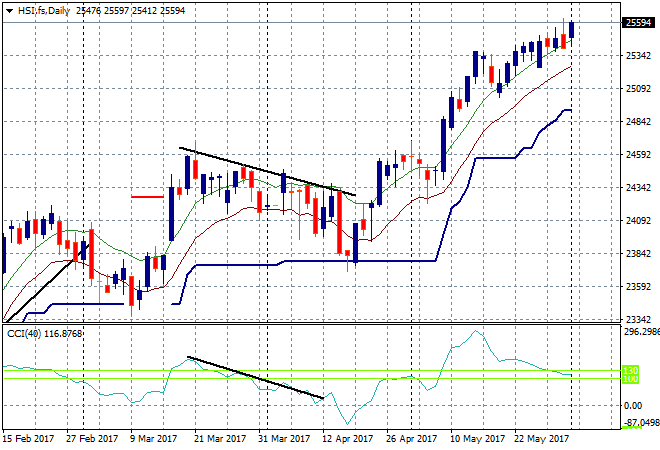Image resolution: width=660 pixels, height=450 pixels.
Task: Click the -87.0498 CCI scale value
Action: pos(641,422)
